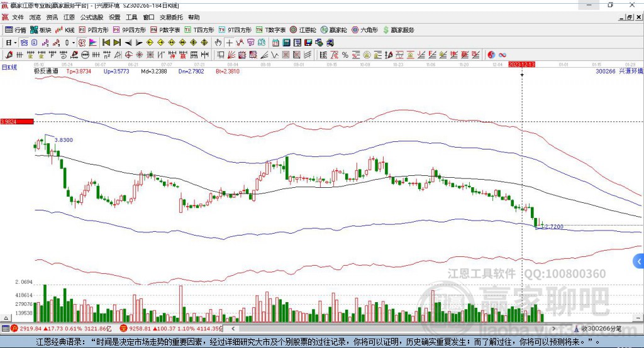Jump to first bar with the skip-to-start icon
The height and width of the screenshot is (348, 644).
[106, 43]
